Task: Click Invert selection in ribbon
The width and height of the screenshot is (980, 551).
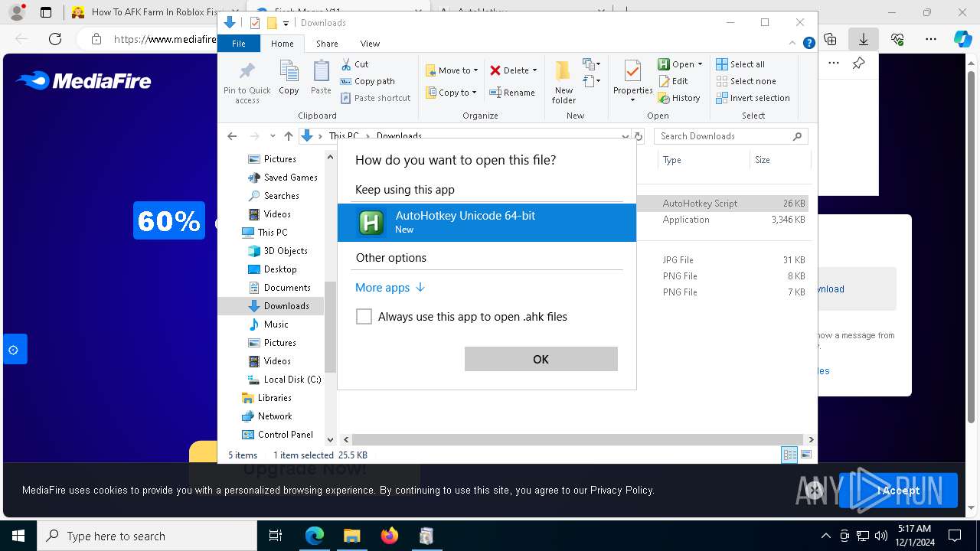Action: point(753,98)
